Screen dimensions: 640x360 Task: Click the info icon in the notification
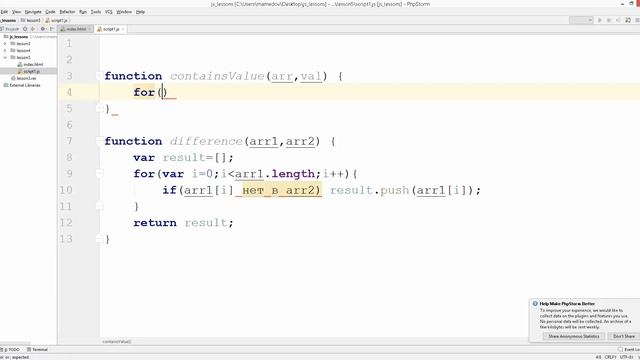(x=535, y=304)
